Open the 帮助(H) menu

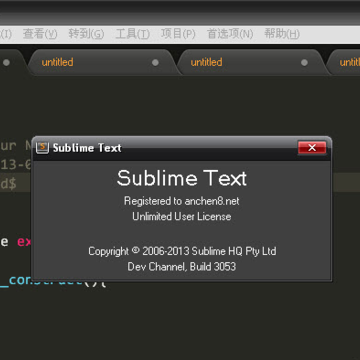282,34
